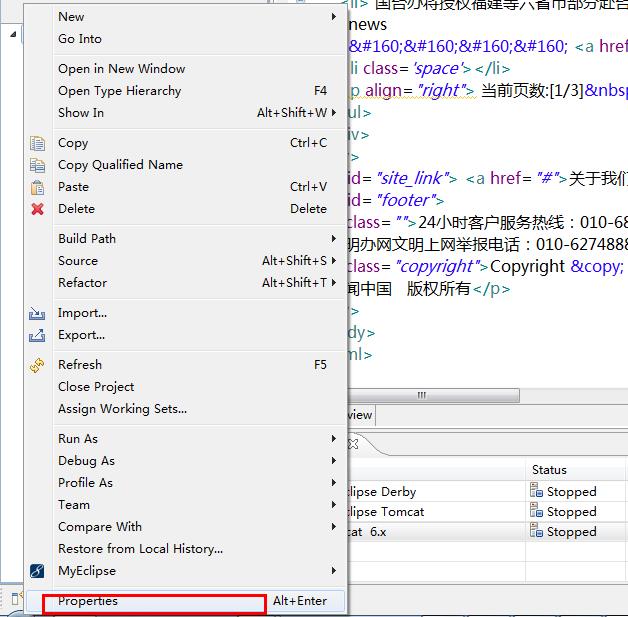Choose Restore from Local History
The width and height of the screenshot is (628, 617).
140,549
